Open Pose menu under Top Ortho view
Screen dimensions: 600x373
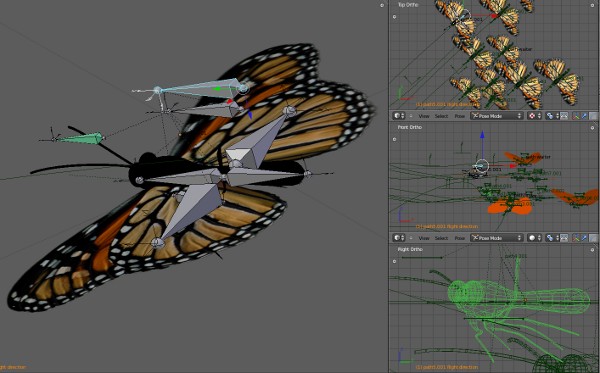click(x=460, y=116)
